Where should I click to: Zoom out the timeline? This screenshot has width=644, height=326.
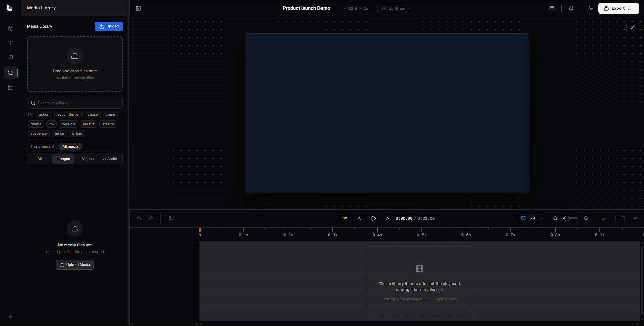pyautogui.click(x=555, y=218)
